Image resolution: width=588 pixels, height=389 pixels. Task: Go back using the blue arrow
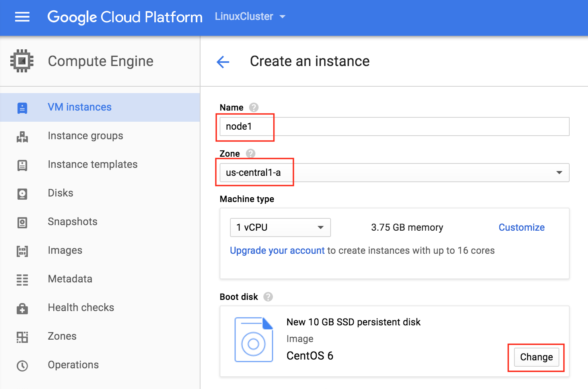point(223,62)
